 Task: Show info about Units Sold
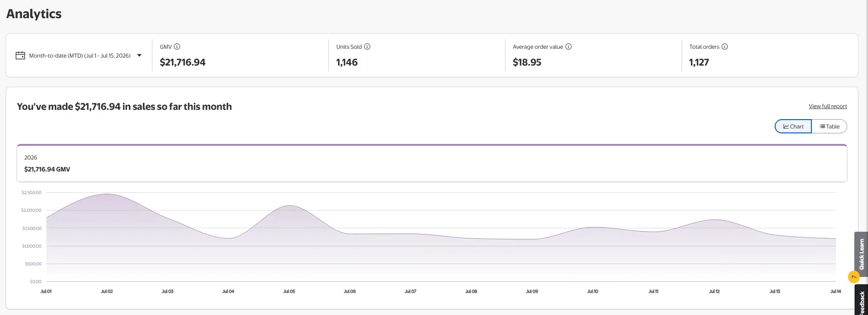[x=367, y=47]
